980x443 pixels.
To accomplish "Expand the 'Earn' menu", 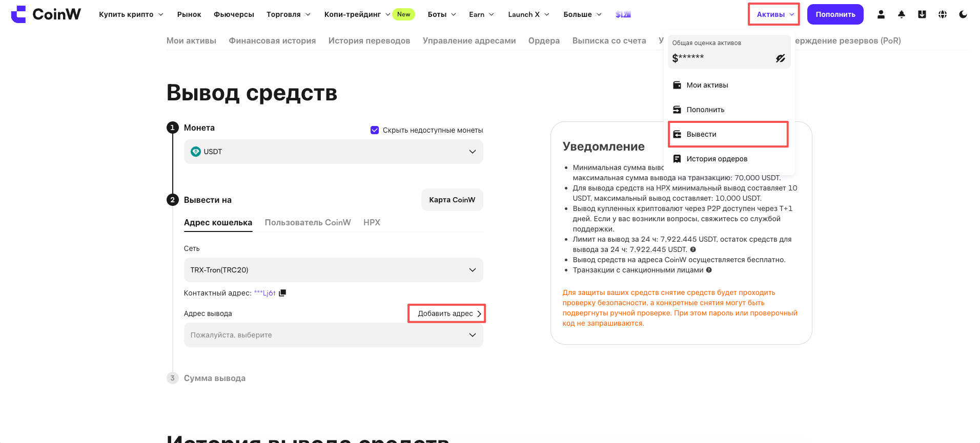I will [481, 14].
